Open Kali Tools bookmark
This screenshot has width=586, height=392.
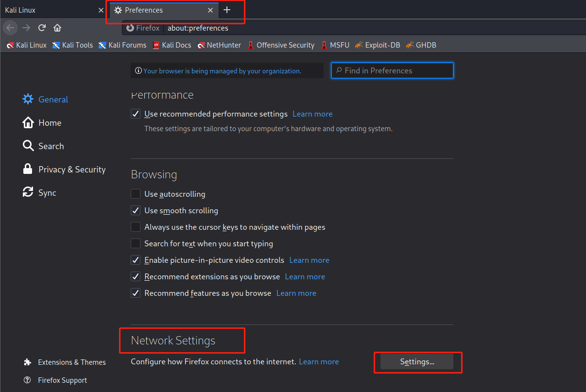[x=72, y=45]
